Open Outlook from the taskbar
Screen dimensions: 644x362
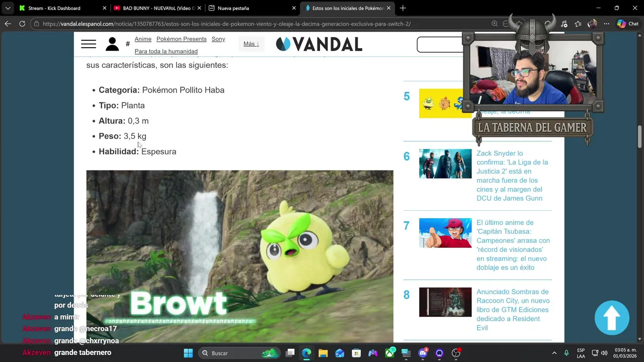(340, 353)
